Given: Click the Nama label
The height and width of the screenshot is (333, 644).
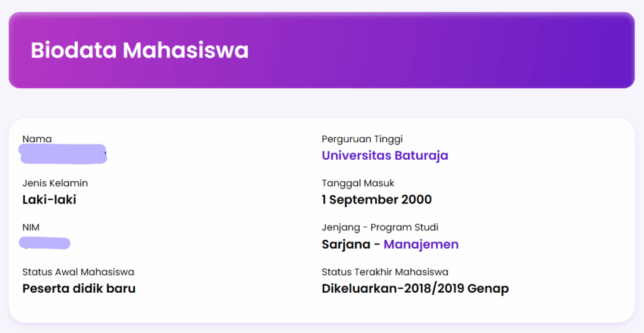Looking at the screenshot, I should [x=37, y=139].
